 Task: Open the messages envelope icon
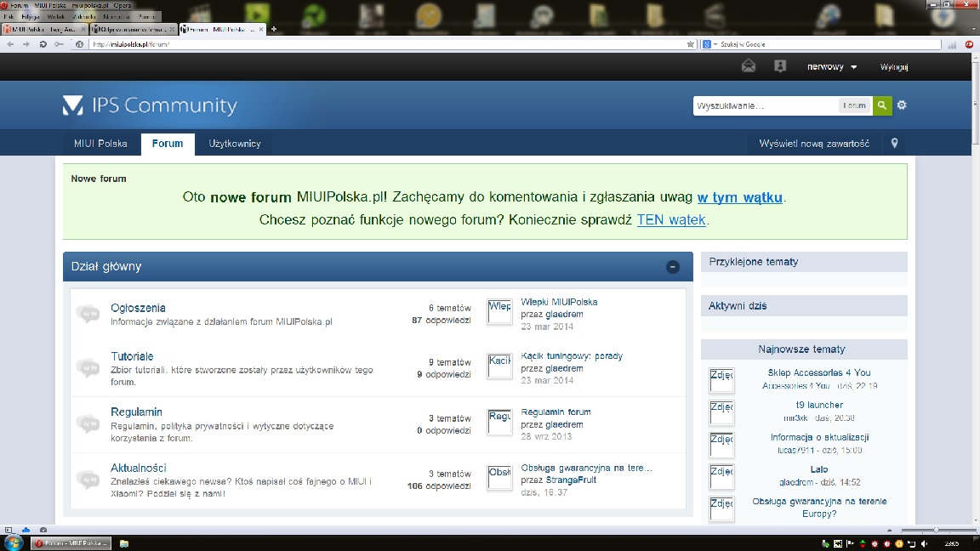coord(749,66)
